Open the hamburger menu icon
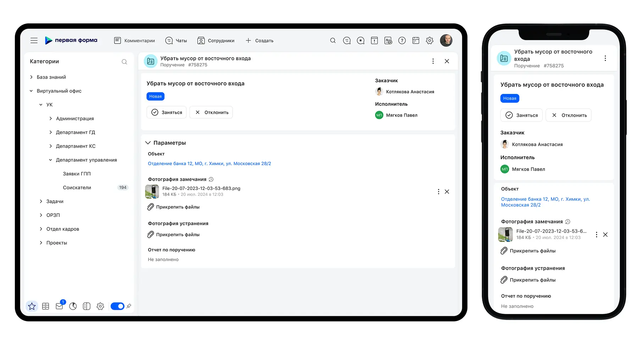This screenshot has width=644, height=346. [34, 40]
